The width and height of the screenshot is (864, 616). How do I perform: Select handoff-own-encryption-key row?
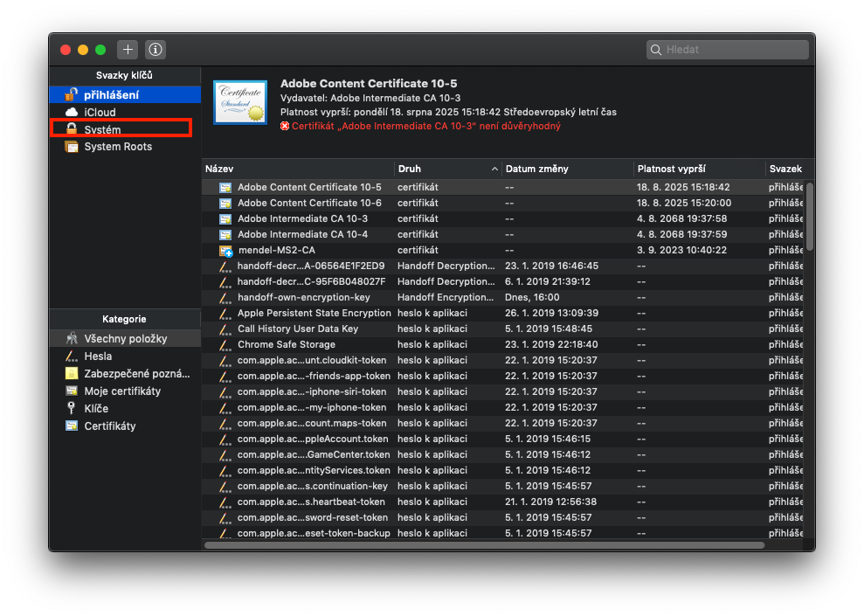502,298
